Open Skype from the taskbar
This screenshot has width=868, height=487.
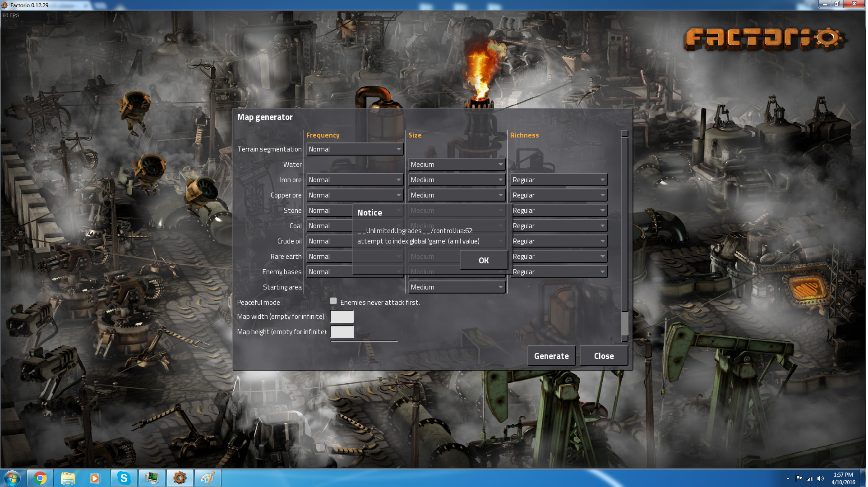[x=124, y=478]
